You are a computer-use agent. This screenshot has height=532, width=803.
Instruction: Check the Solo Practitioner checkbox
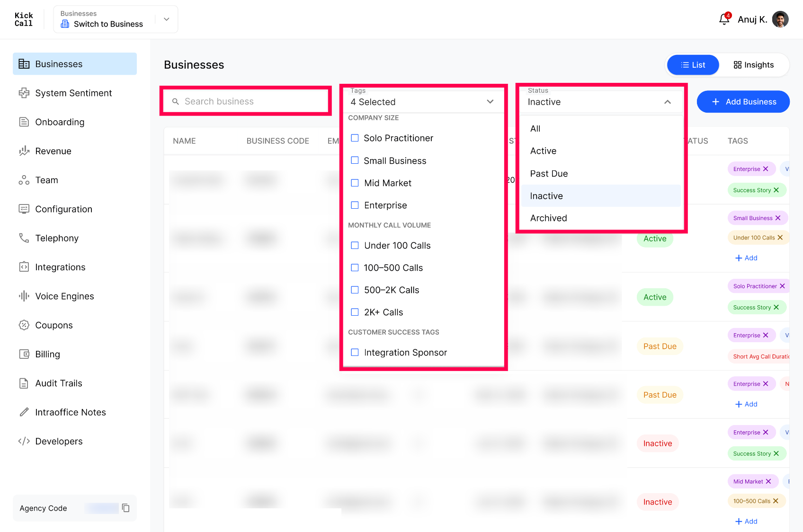click(355, 138)
